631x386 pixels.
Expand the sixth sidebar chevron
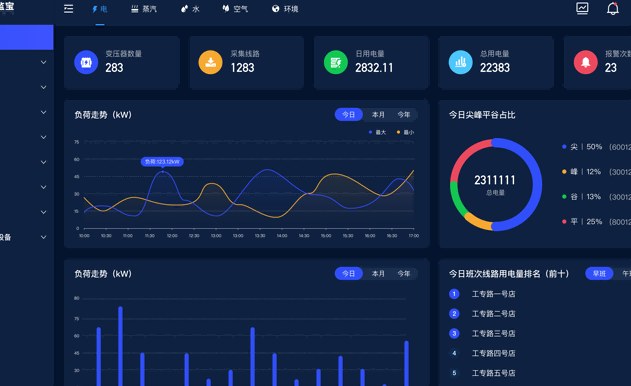click(43, 187)
